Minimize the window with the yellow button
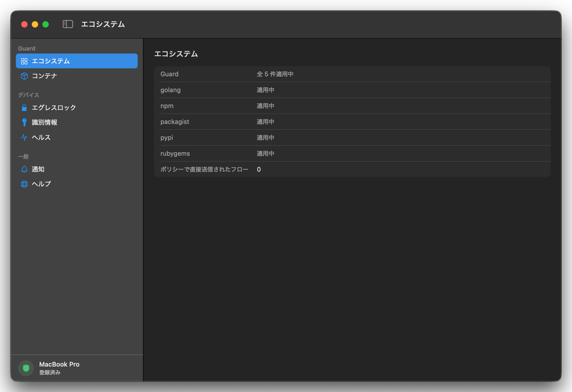The height and width of the screenshot is (392, 572). [x=35, y=24]
